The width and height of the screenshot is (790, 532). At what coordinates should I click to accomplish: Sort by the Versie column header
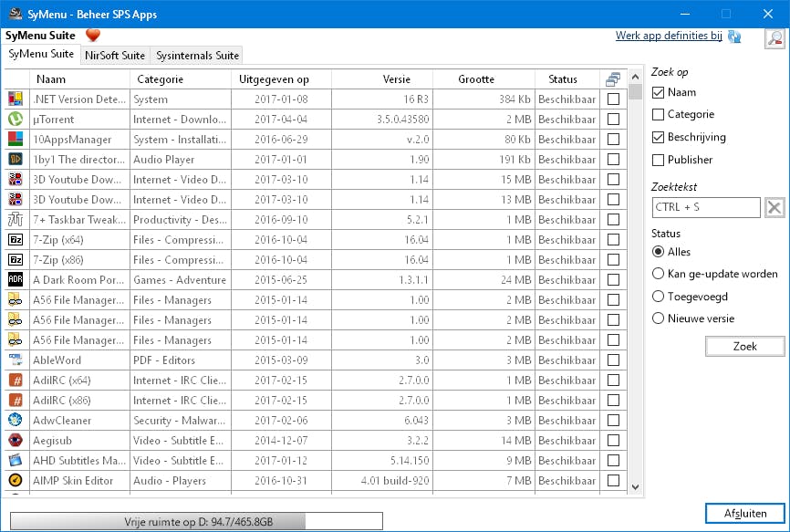pyautogui.click(x=382, y=79)
